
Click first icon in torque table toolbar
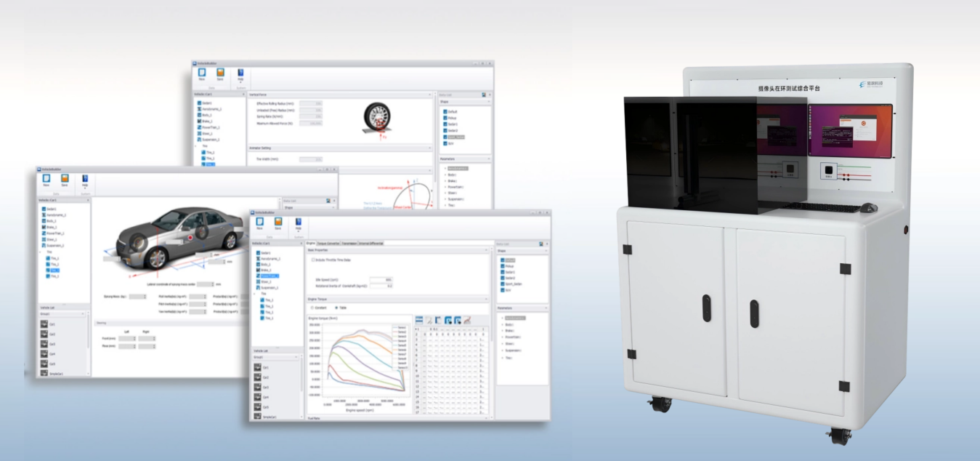pyautogui.click(x=419, y=320)
